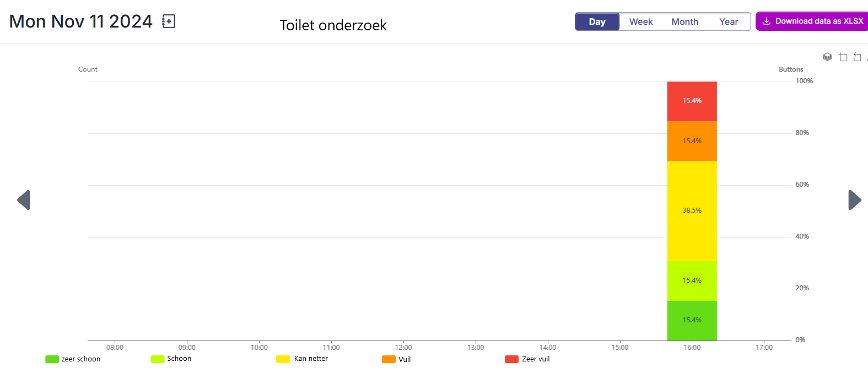This screenshot has height=373, width=868.
Task: Hide the 'Kan netter' legend series
Action: click(302, 359)
